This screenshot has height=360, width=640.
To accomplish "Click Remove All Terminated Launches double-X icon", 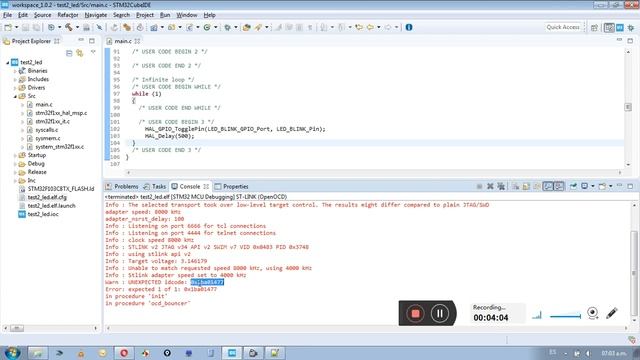I will pyautogui.click(x=501, y=187).
